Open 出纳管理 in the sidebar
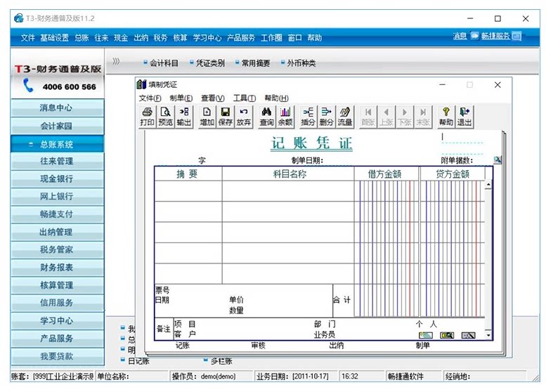This screenshot has width=546, height=392. 57,232
